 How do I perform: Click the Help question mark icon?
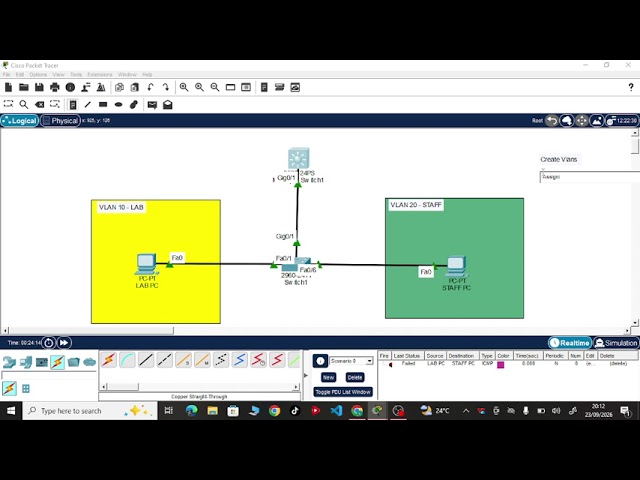click(631, 87)
